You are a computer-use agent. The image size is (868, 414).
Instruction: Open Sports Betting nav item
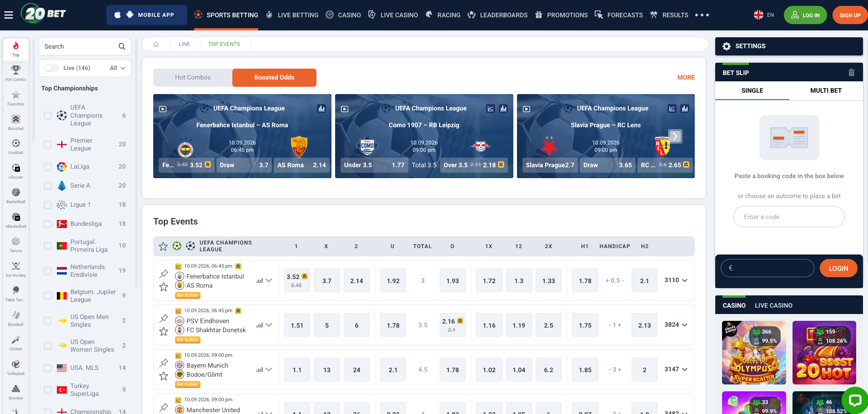[226, 15]
